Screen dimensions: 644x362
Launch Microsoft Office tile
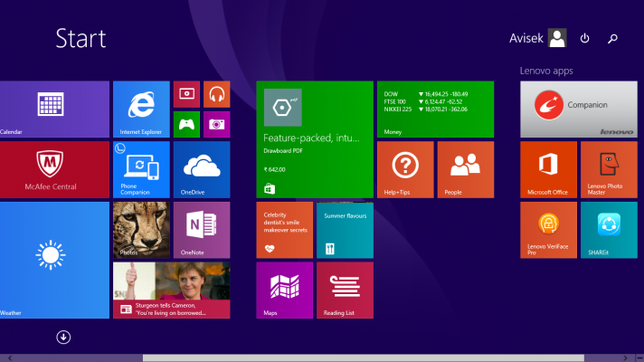pos(548,170)
